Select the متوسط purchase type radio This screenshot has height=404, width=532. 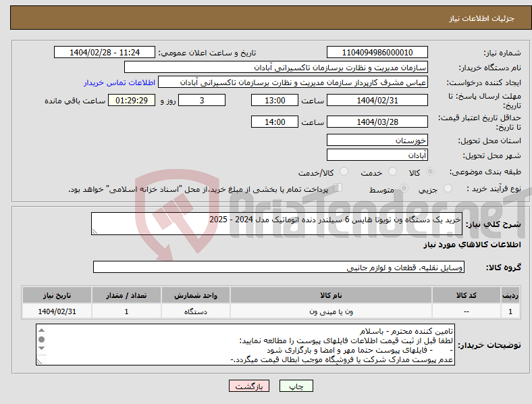click(x=404, y=188)
